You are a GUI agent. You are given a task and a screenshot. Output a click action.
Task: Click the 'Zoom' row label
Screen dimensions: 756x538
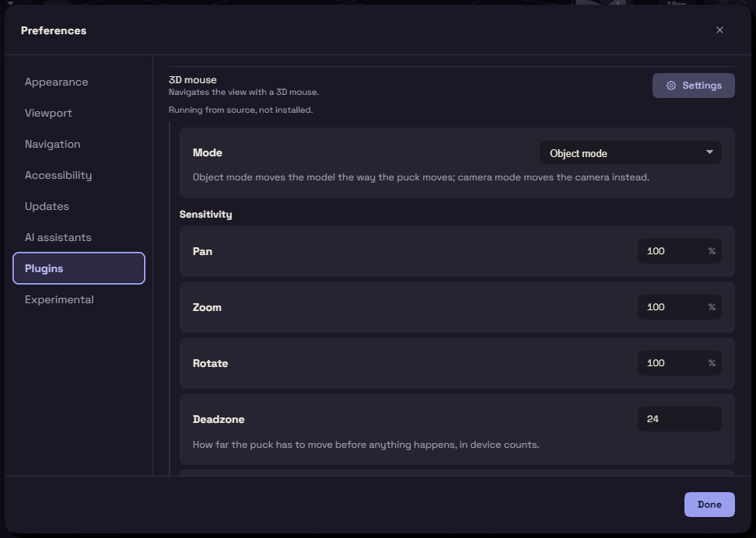tap(207, 307)
